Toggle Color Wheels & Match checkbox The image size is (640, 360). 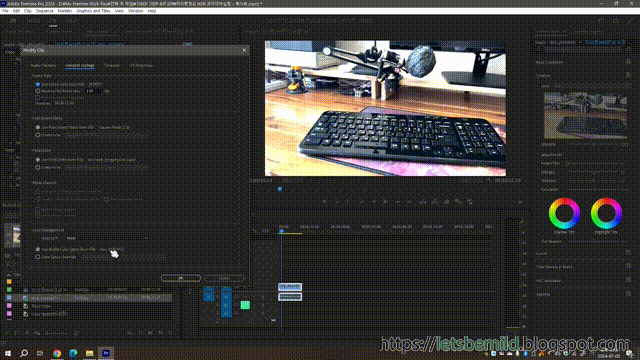pos(629,267)
